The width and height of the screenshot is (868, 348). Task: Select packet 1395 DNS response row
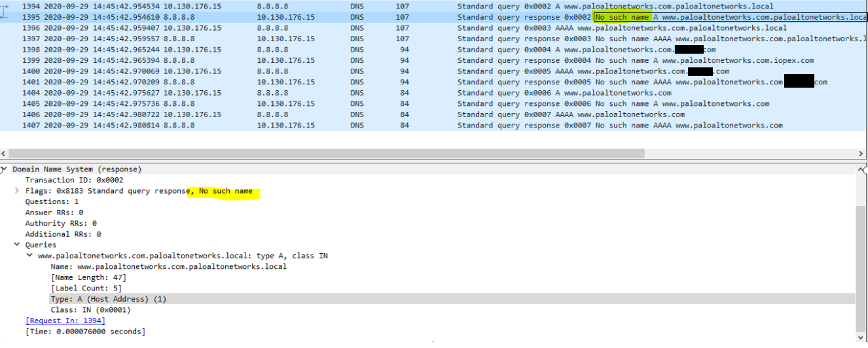click(434, 17)
